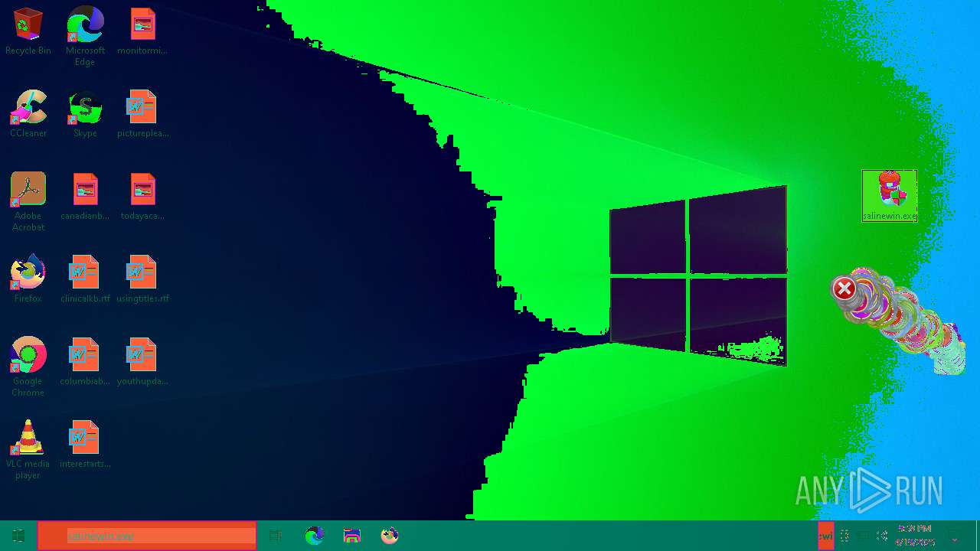The image size is (980, 551).
Task: Open the notification center icon
Action: click(x=955, y=536)
